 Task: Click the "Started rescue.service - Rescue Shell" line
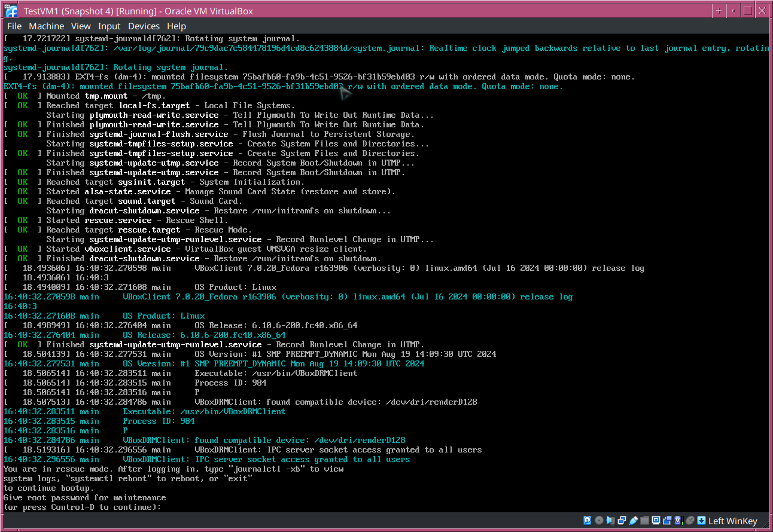tap(115, 220)
